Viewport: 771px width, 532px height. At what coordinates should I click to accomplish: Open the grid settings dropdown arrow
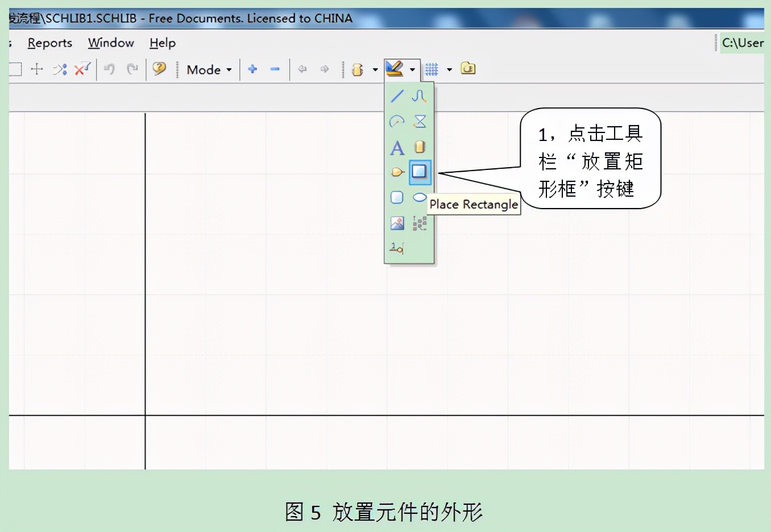pos(450,69)
